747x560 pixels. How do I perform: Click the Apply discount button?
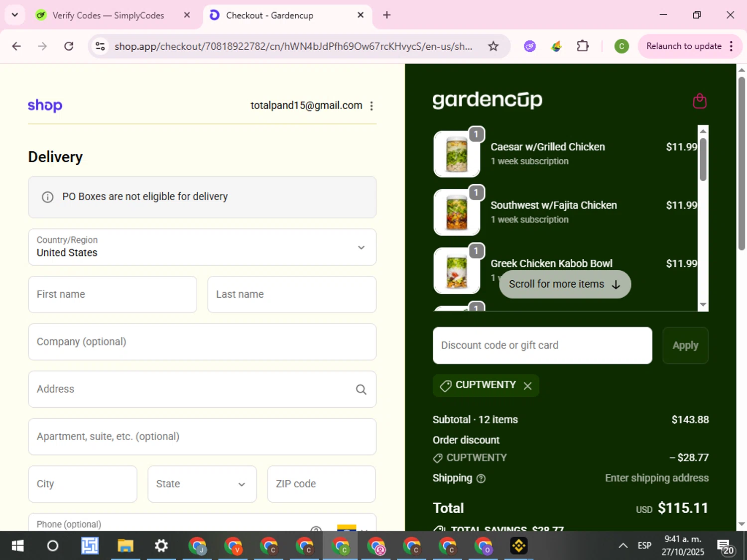coord(685,345)
